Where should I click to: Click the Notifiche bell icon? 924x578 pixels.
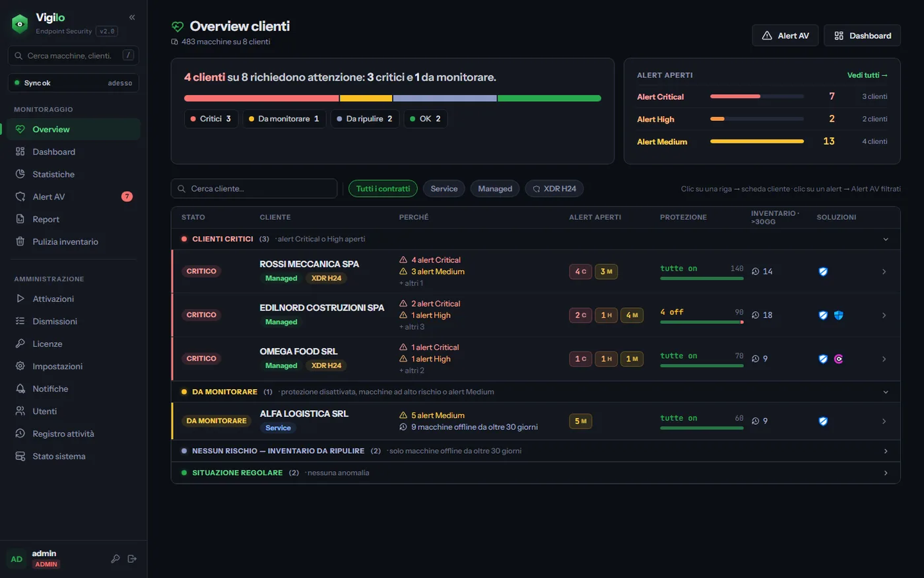click(20, 388)
